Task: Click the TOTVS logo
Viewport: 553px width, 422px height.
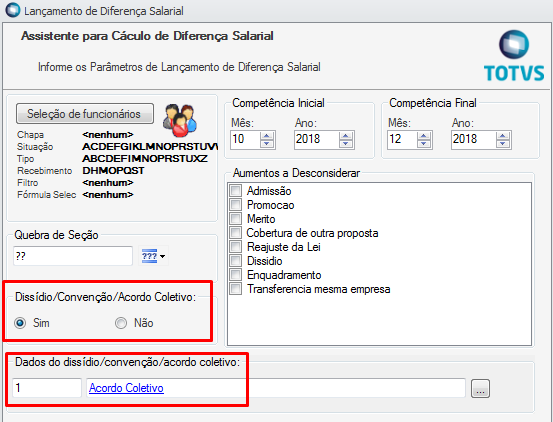Action: coord(514,56)
